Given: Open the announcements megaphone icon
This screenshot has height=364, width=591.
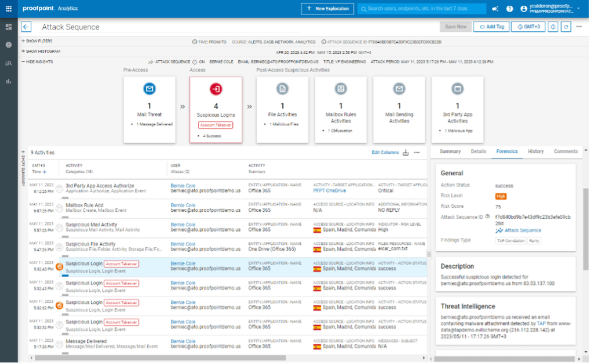Looking at the screenshot, I should coord(495,9).
